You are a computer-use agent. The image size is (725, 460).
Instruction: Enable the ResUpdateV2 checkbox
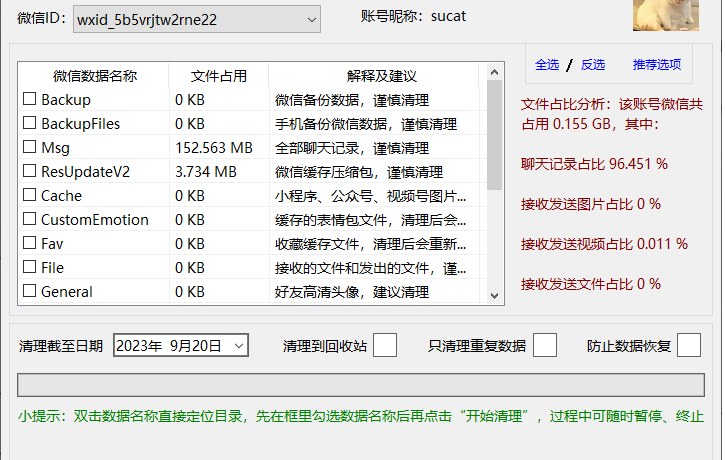click(x=30, y=171)
